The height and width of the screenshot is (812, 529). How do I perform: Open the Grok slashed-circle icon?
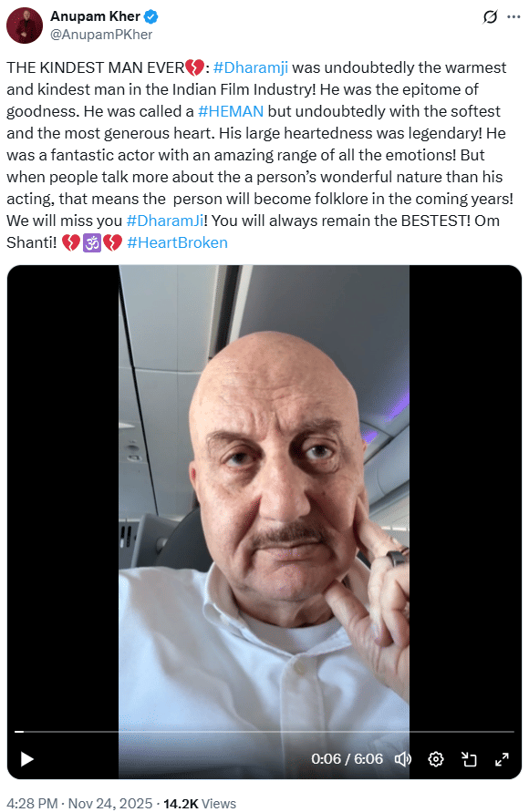click(x=490, y=17)
